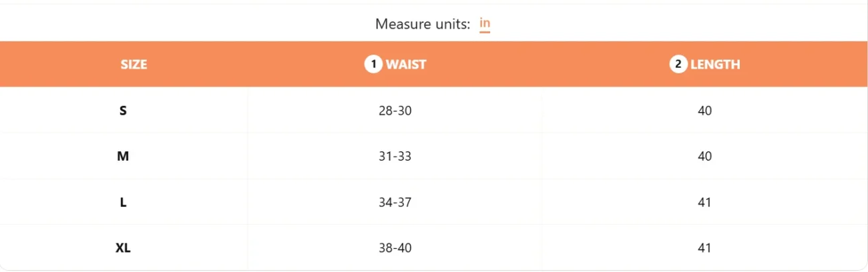The width and height of the screenshot is (868, 272).
Task: Click the 31-33 waist value
Action: click(x=395, y=157)
